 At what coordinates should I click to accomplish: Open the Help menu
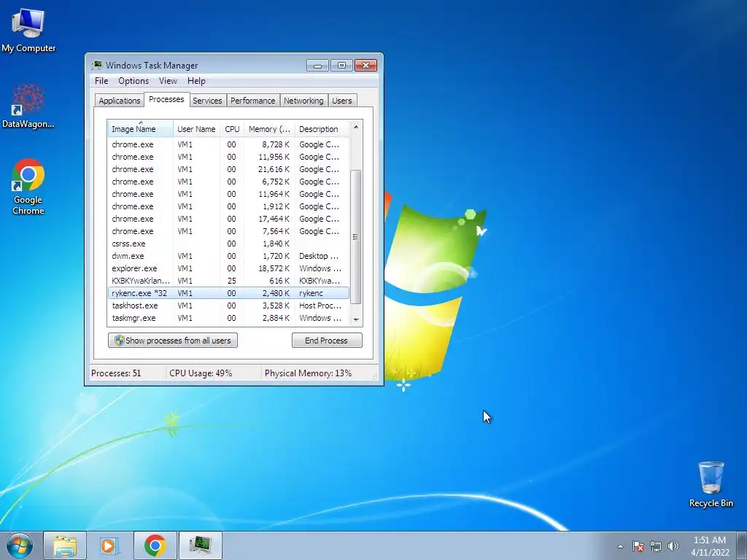(x=196, y=81)
